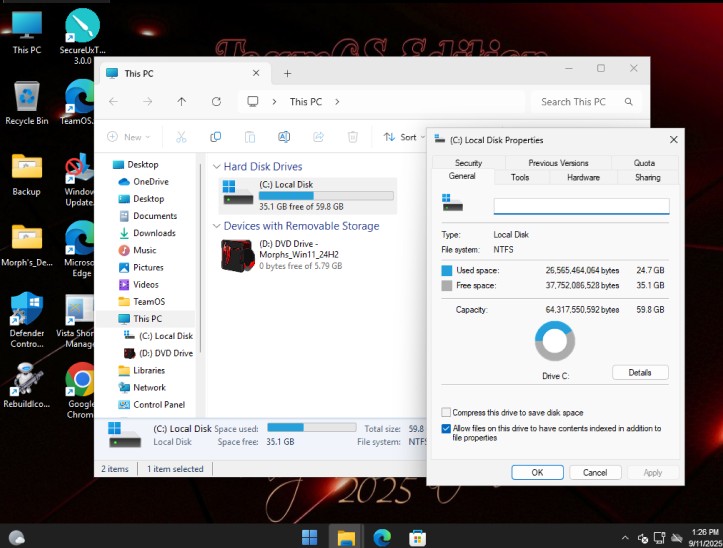Viewport: 723px width, 548px height.
Task: Switch to the Previous Versions tab
Action: tap(558, 163)
